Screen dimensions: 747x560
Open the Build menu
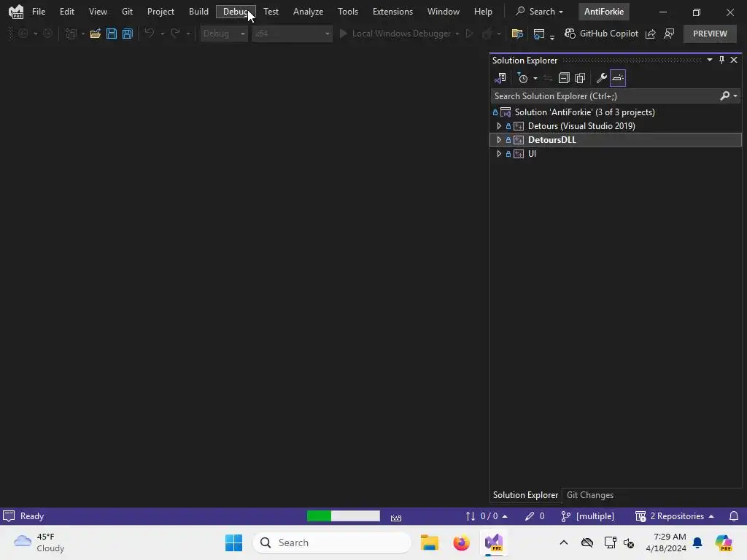click(x=198, y=12)
